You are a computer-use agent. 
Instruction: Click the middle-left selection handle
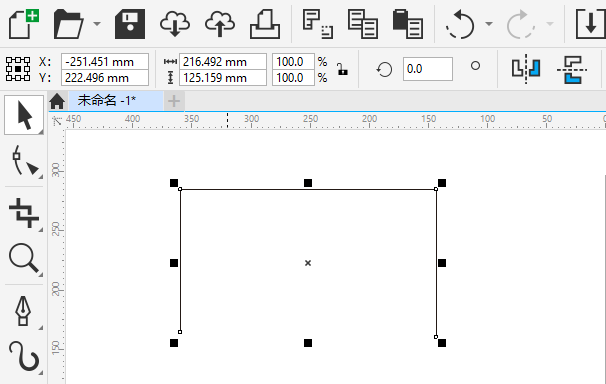click(x=174, y=263)
